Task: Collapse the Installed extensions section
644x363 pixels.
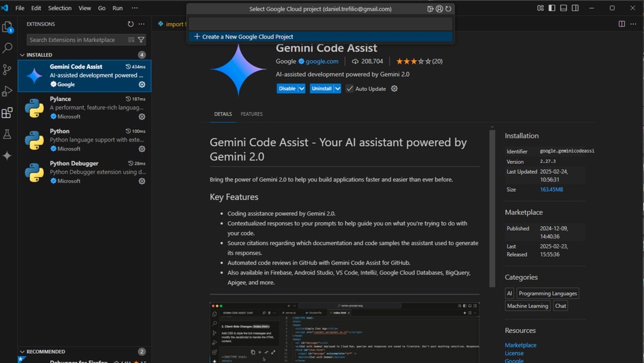Action: pyautogui.click(x=22, y=55)
